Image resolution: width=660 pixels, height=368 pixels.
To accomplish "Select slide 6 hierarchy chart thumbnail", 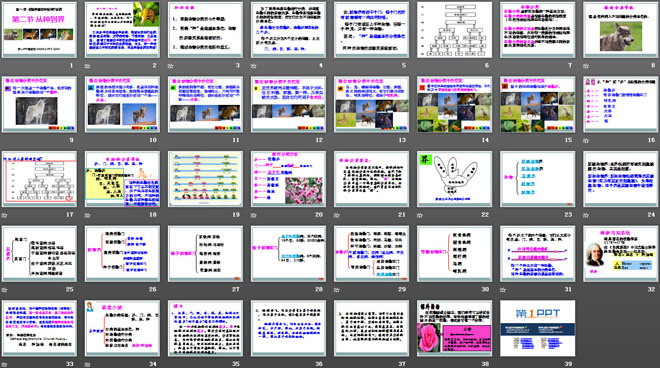I will 455,30.
